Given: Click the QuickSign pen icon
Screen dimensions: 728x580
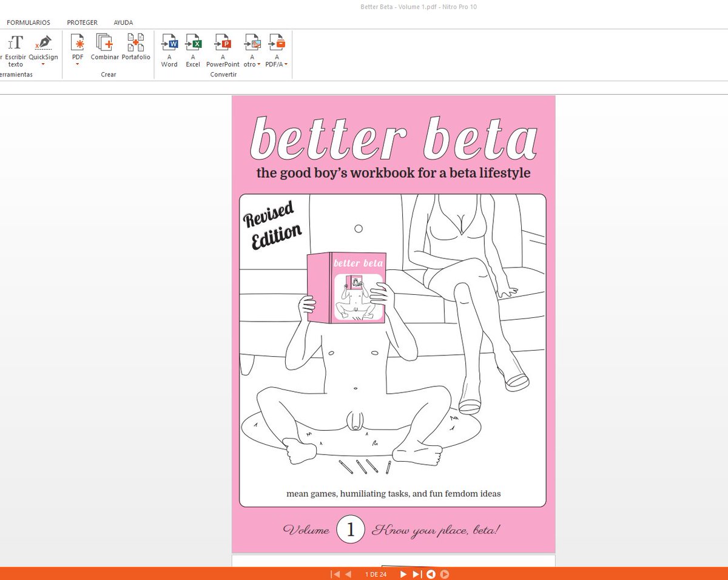Looking at the screenshot, I should 43,42.
